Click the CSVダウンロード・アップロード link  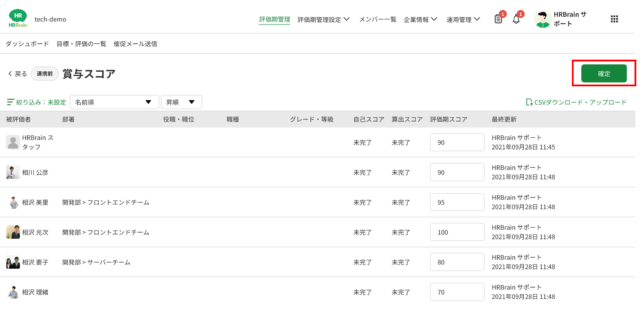tap(580, 102)
